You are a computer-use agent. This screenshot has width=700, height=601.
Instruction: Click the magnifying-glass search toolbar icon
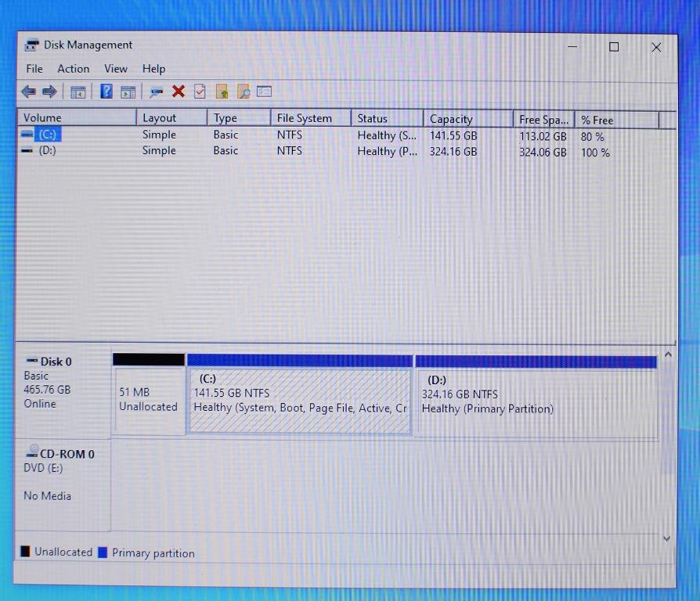[x=244, y=92]
